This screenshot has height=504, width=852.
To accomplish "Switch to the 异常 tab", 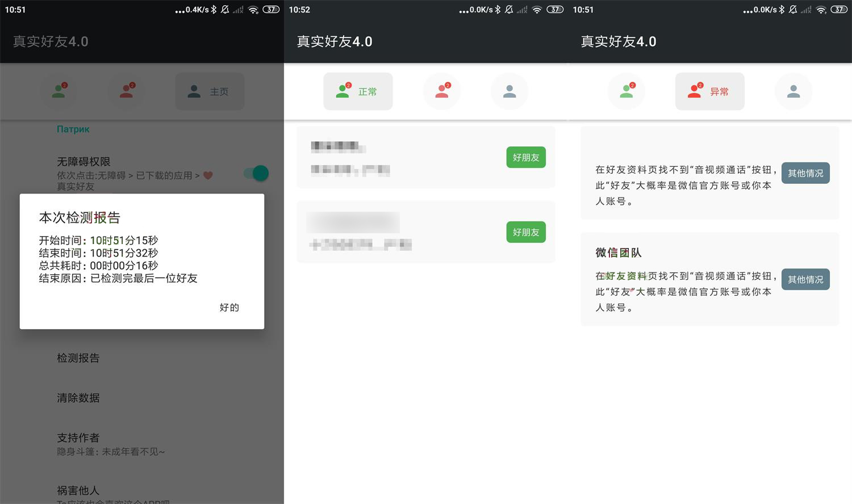I will pos(709,91).
